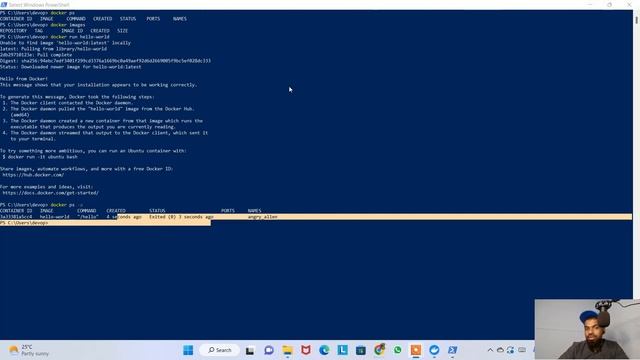The height and width of the screenshot is (360, 640).
Task: Open the blue L app on taskbar
Action: 342,350
